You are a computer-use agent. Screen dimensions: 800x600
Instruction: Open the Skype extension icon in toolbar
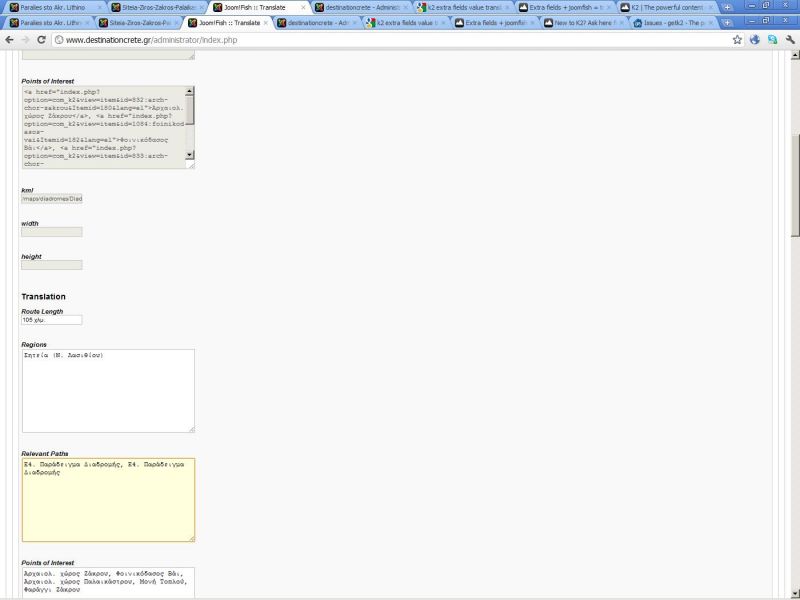pyautogui.click(x=772, y=40)
